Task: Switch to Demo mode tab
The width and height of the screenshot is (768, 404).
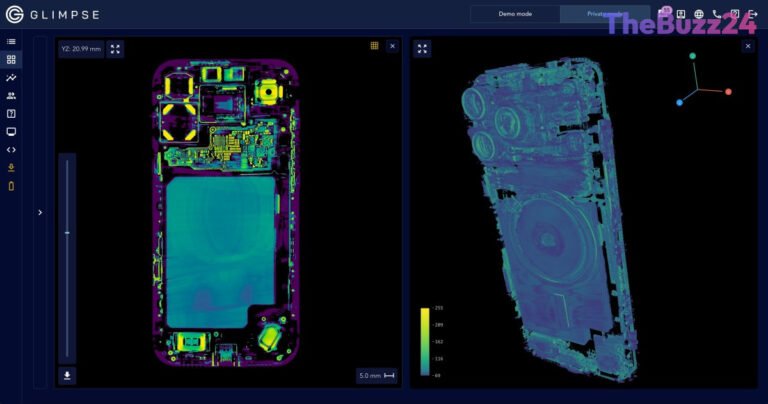Action: coord(515,14)
